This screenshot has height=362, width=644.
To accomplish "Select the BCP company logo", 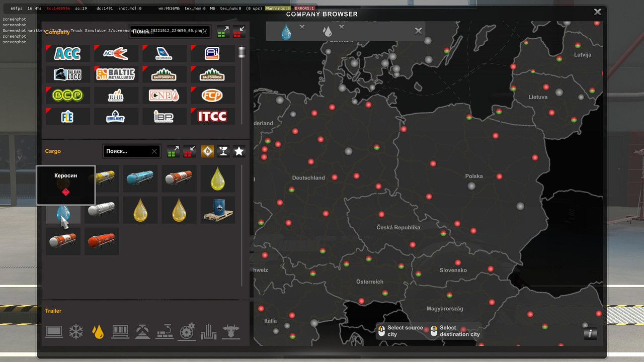I will 68,95.
